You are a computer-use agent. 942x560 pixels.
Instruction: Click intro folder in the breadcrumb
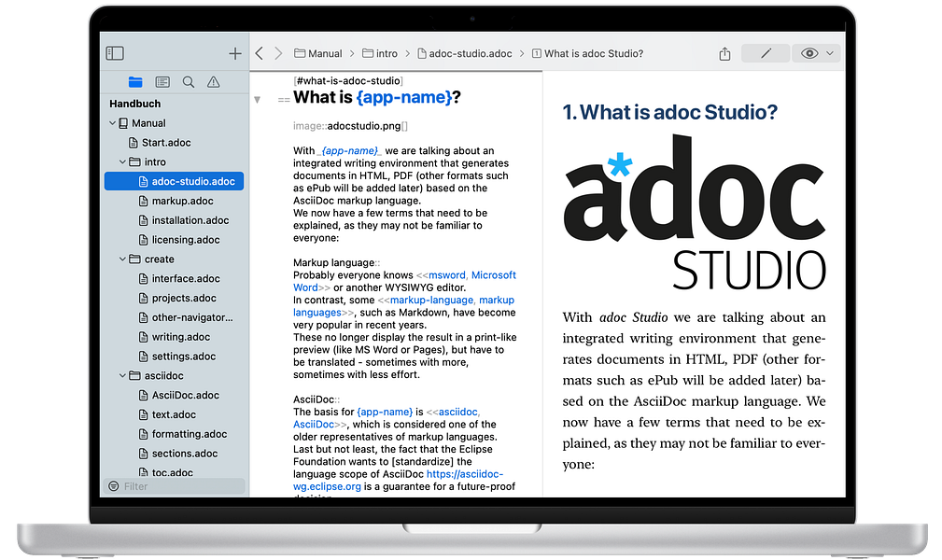click(x=380, y=53)
